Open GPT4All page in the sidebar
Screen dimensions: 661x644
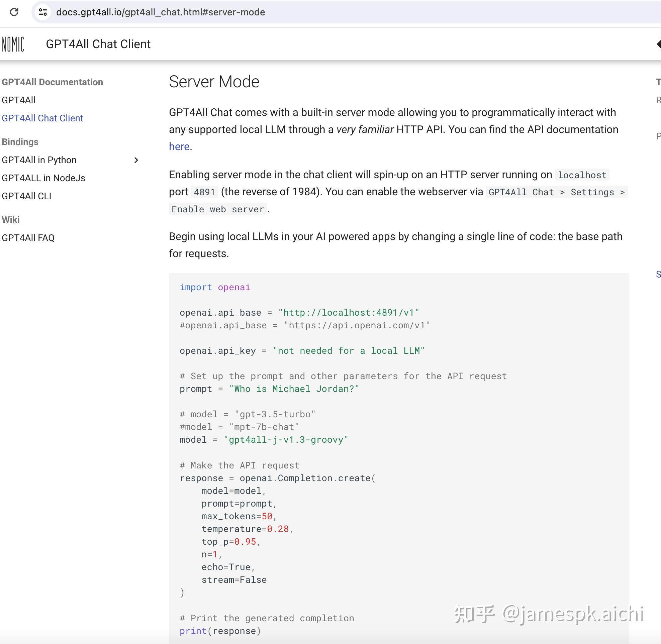click(x=19, y=100)
